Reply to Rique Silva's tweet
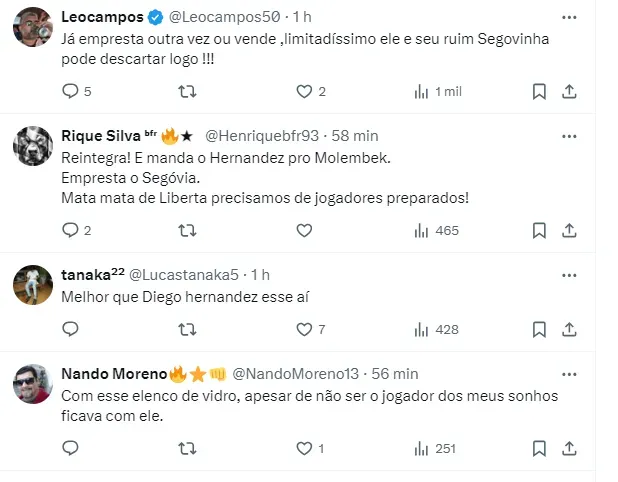This screenshot has width=618, height=482. coord(70,230)
